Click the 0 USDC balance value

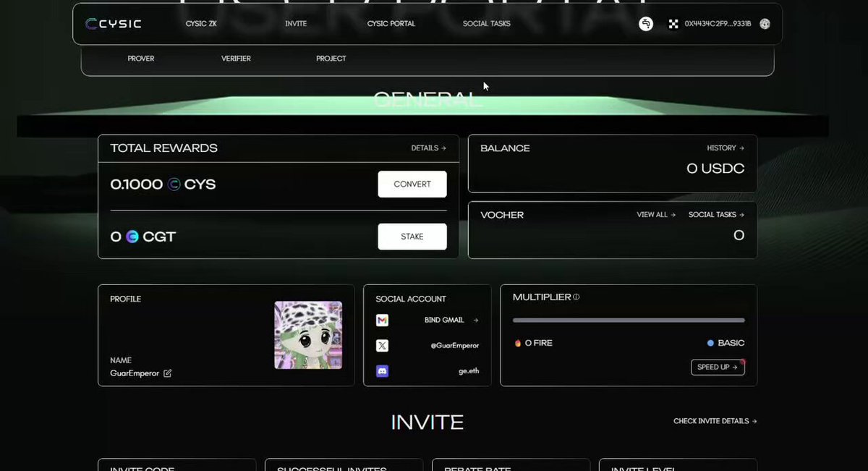pos(715,169)
